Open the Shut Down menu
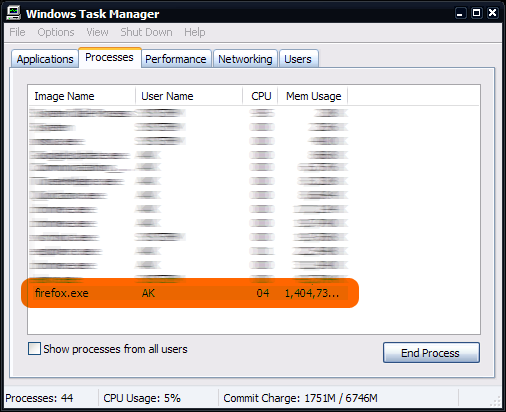The height and width of the screenshot is (412, 506). coord(146,32)
